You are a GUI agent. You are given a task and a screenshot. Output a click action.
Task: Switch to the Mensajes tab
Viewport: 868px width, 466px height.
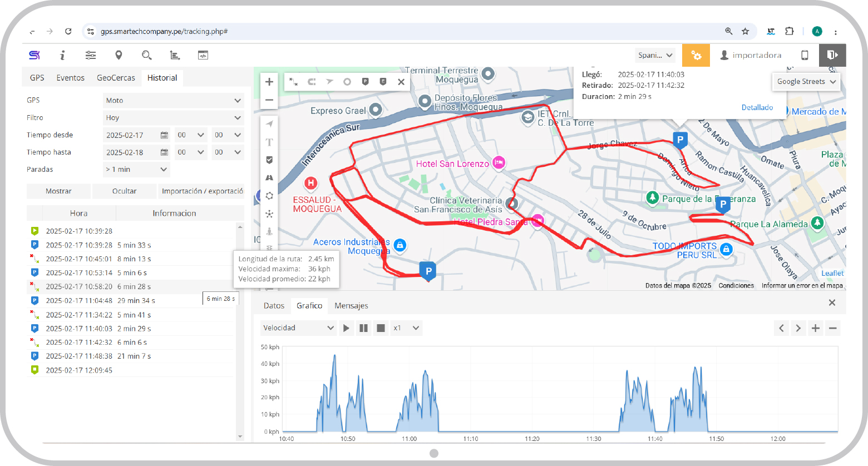click(351, 306)
